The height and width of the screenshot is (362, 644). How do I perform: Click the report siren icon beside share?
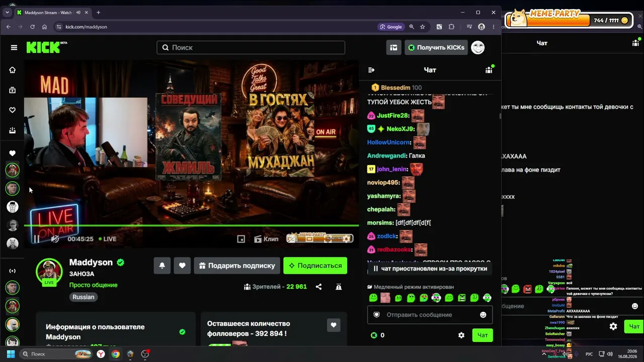click(x=339, y=287)
